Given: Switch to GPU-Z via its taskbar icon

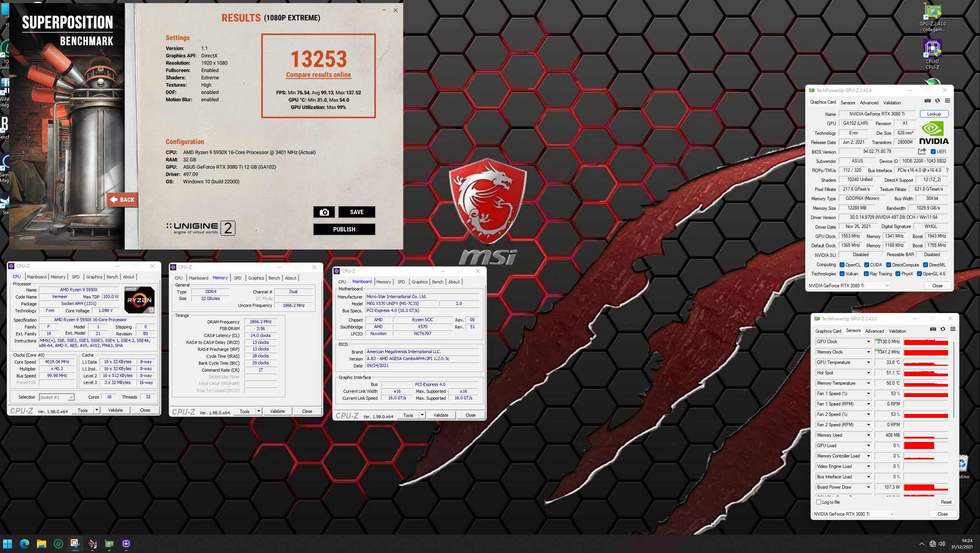Looking at the screenshot, I should click(x=109, y=544).
